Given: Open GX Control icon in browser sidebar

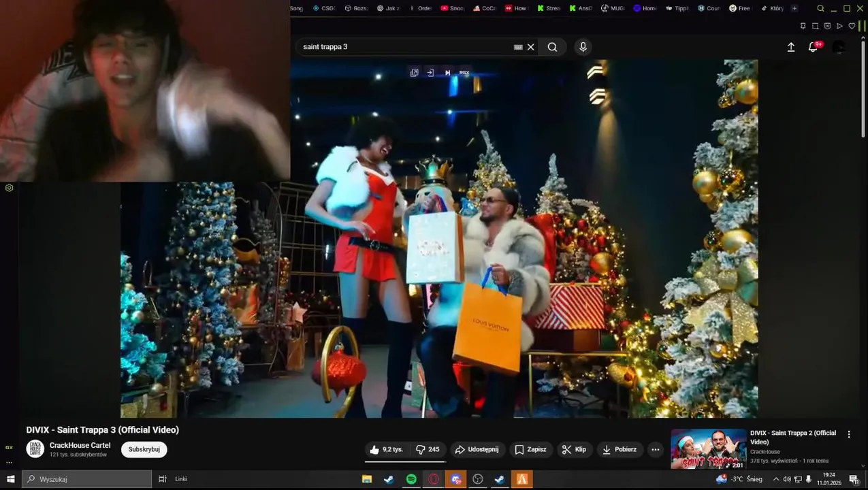Looking at the screenshot, I should [9, 188].
